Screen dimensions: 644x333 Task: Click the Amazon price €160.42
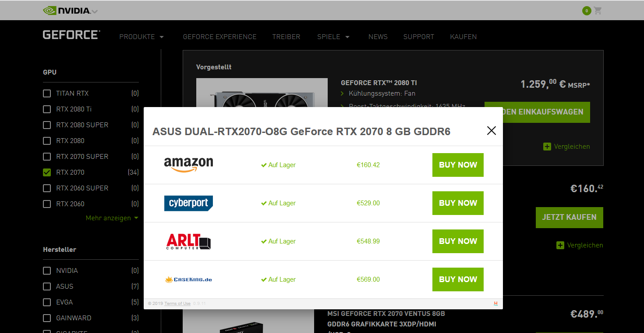[368, 165]
